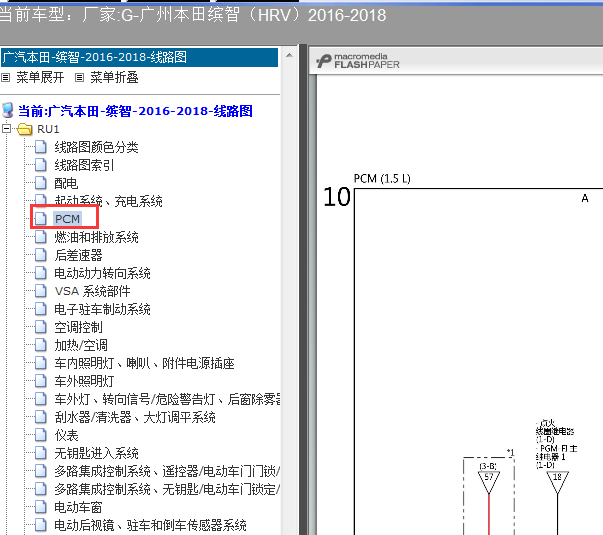603x535 pixels.
Task: Click page icon next to 电子驻车制动系统
Action: pyautogui.click(x=41, y=309)
